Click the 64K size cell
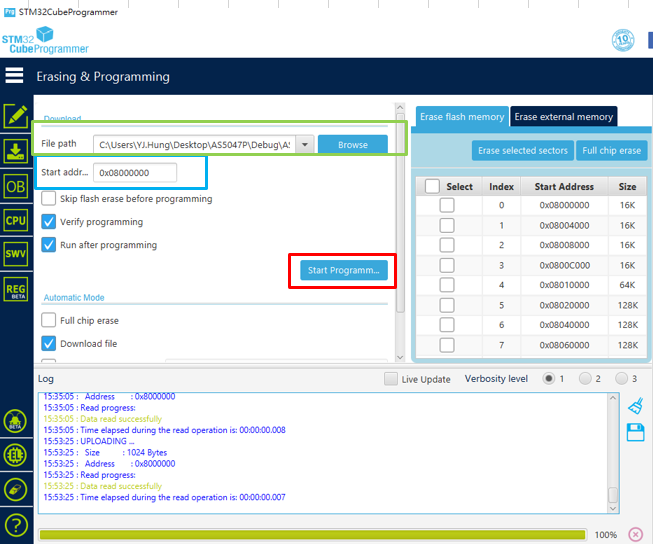653x544 pixels. pyautogui.click(x=627, y=285)
